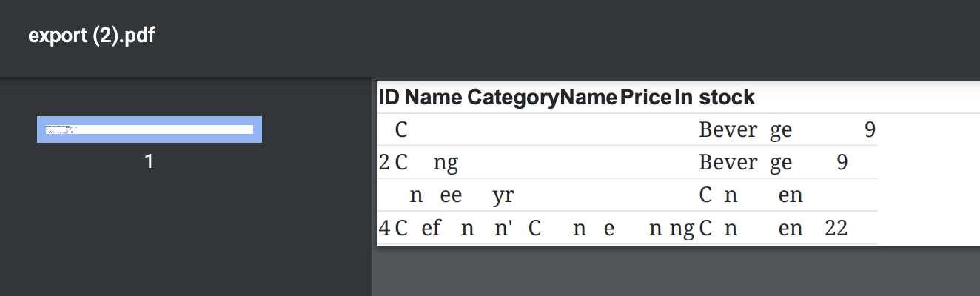
Task: Click the page number "1" under the thumbnail
Action: point(150,161)
